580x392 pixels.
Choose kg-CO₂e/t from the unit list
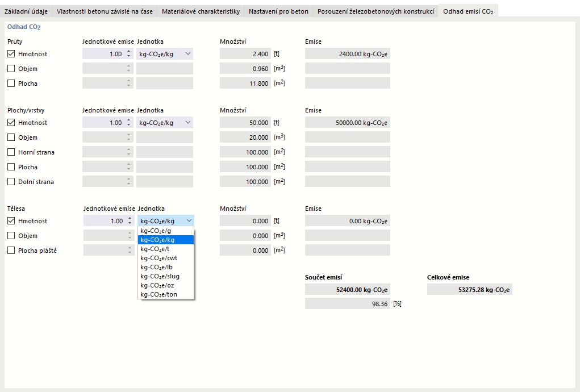point(166,249)
